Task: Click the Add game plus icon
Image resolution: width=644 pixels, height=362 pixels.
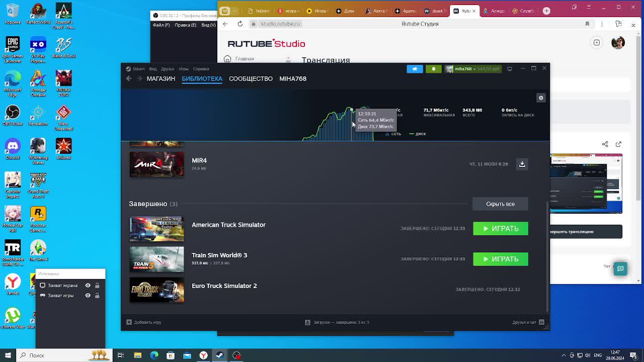Action: tap(129, 322)
